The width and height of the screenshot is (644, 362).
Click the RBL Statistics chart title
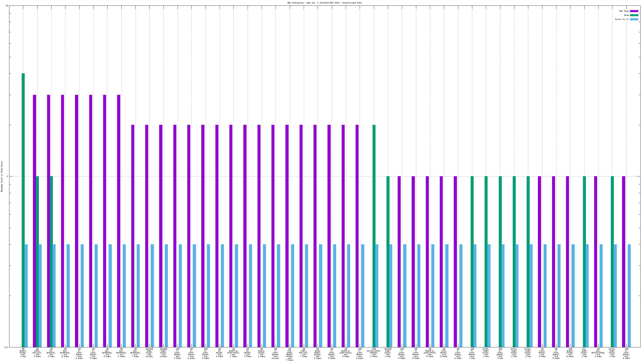click(x=325, y=3)
